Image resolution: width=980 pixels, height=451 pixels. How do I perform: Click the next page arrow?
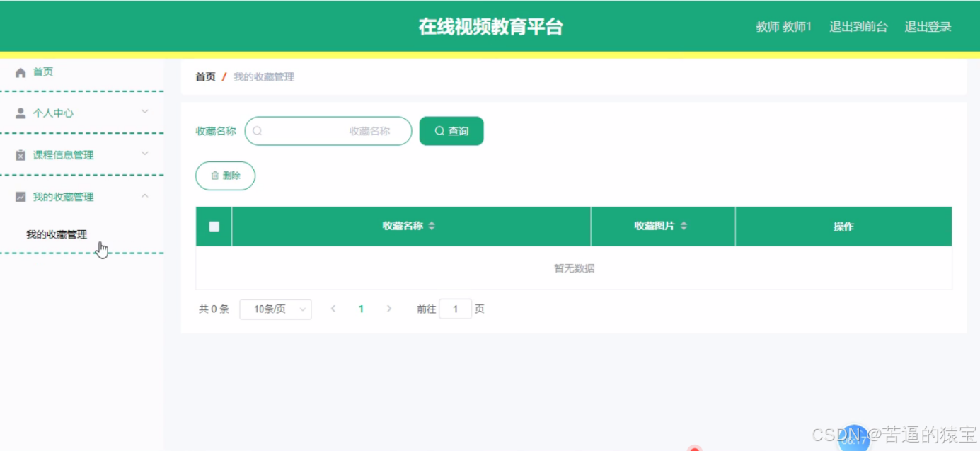pyautogui.click(x=388, y=309)
